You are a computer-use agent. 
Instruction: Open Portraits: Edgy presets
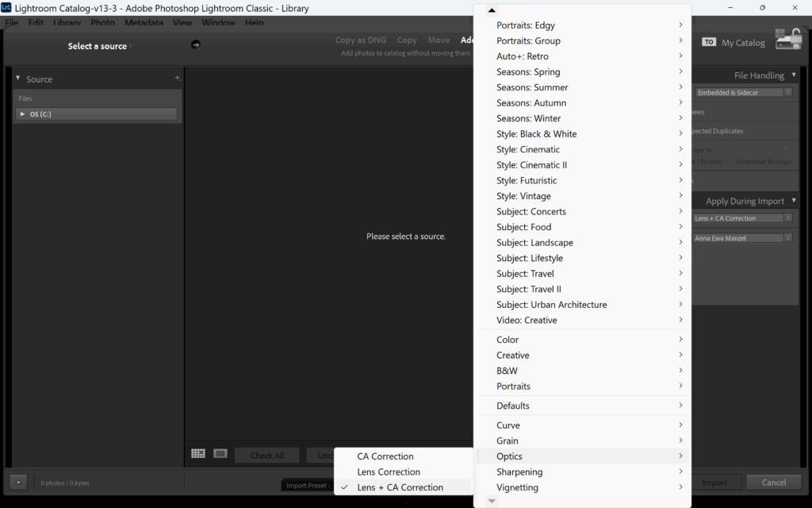[x=582, y=25]
